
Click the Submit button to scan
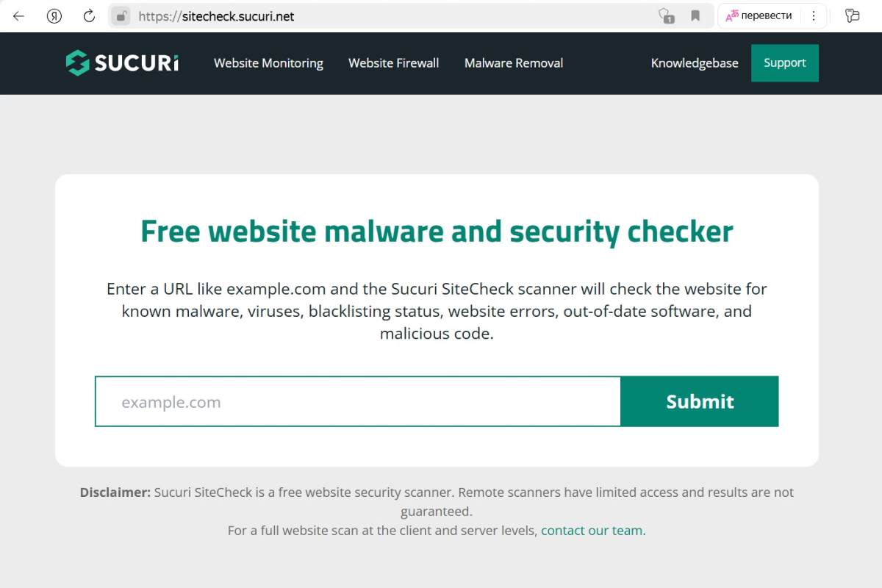[700, 401]
